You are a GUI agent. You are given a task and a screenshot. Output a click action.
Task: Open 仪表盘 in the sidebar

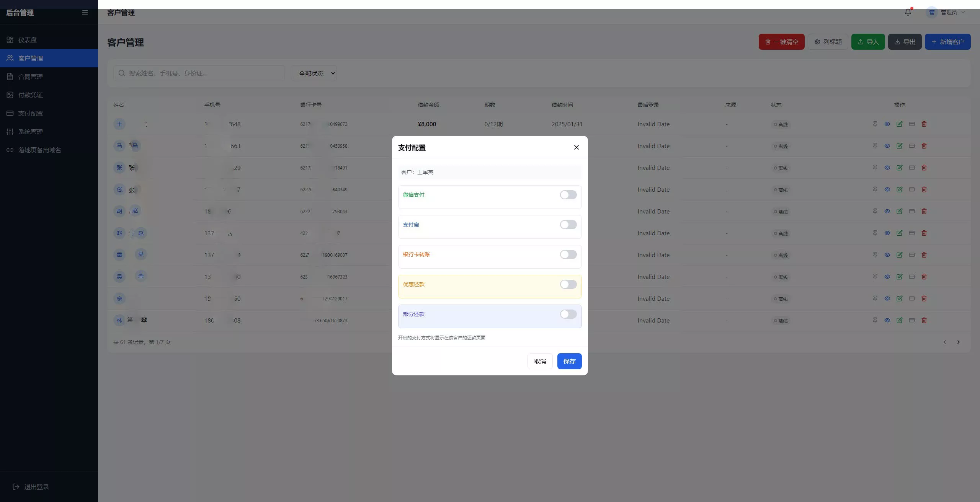[28, 40]
